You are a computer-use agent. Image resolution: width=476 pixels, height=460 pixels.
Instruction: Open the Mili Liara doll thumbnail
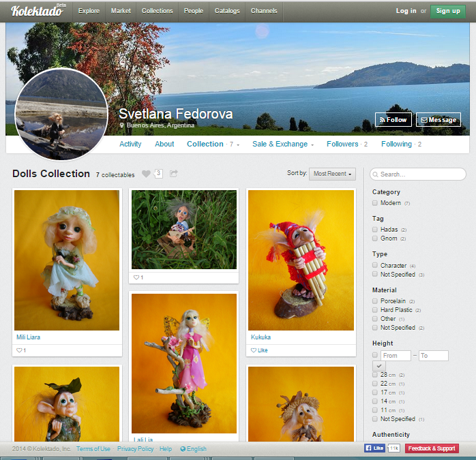67,260
